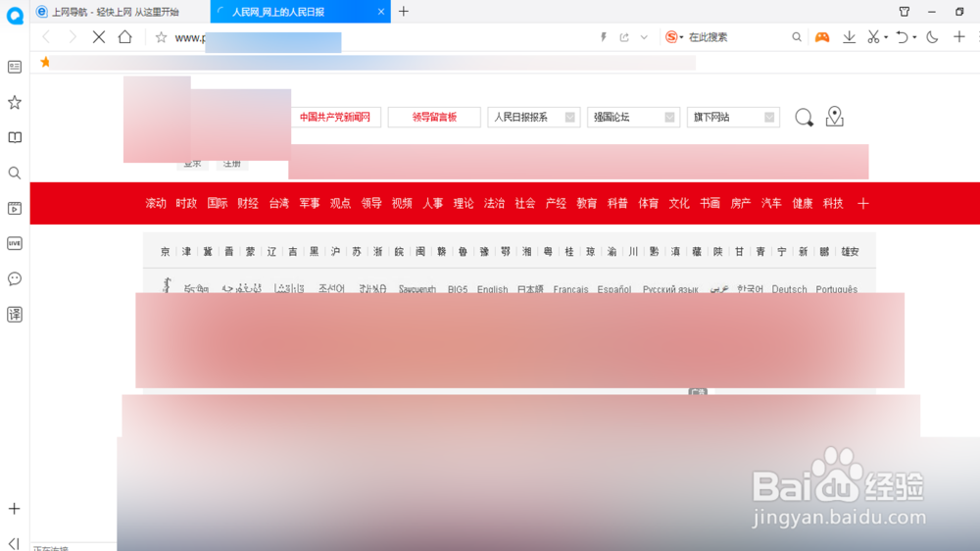Switch to Deutsch language edition

tap(789, 289)
